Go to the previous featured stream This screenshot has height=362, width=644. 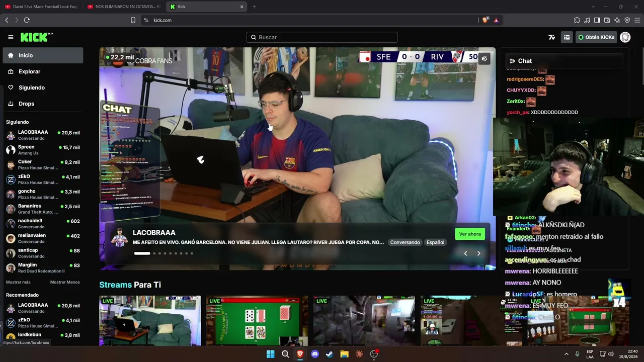pos(465,253)
